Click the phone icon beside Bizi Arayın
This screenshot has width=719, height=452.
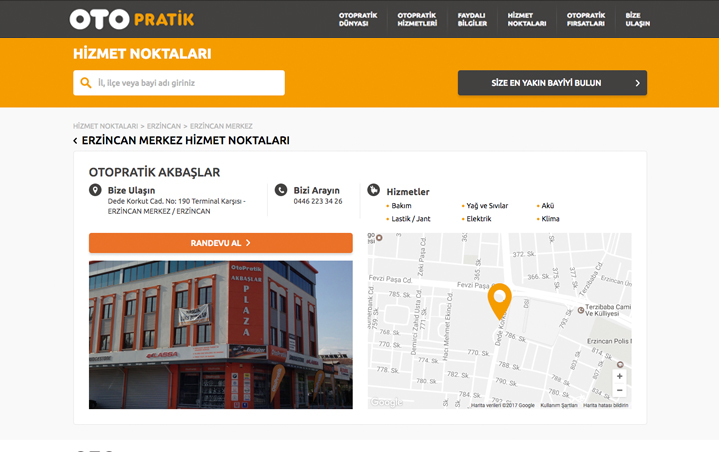(x=281, y=190)
